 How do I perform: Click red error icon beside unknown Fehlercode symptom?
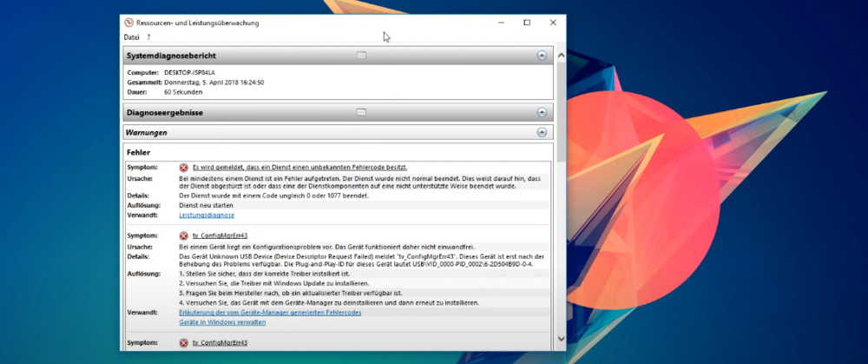tap(184, 167)
